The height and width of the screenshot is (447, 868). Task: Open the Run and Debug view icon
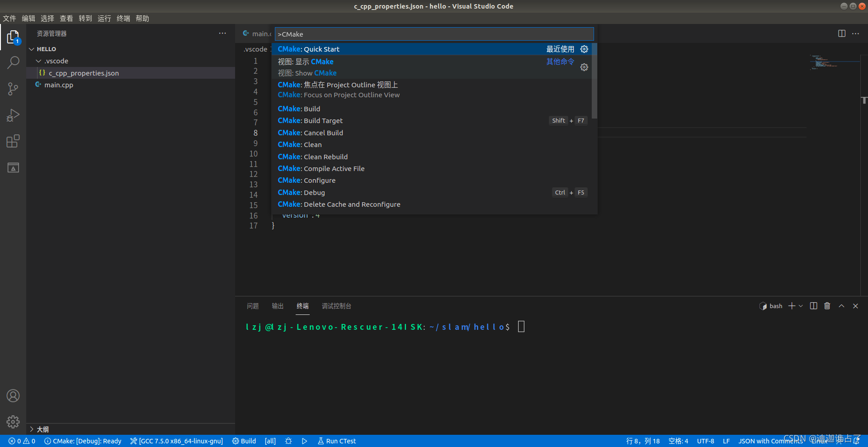[x=13, y=115]
